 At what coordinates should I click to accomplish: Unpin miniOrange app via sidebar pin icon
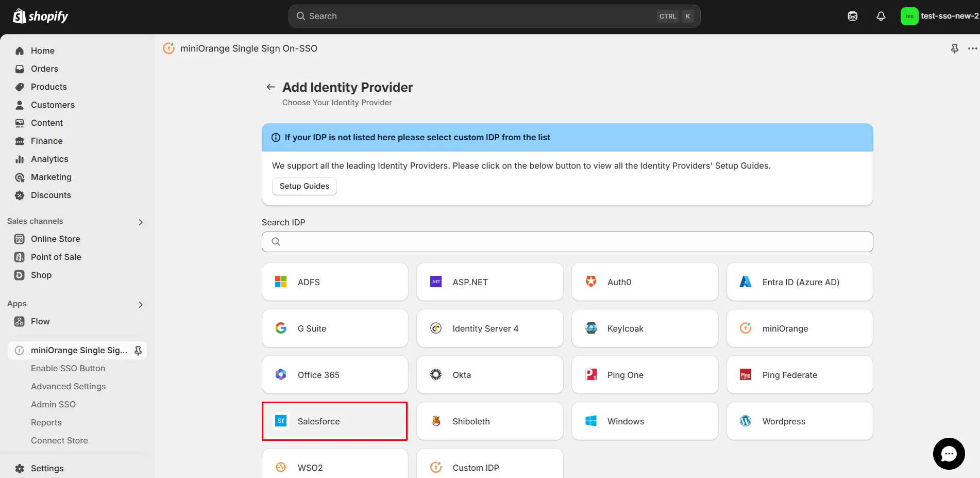pyautogui.click(x=138, y=350)
